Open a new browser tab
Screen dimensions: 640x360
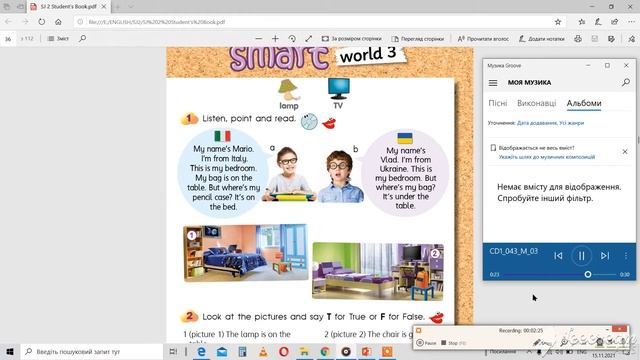[x=117, y=7]
